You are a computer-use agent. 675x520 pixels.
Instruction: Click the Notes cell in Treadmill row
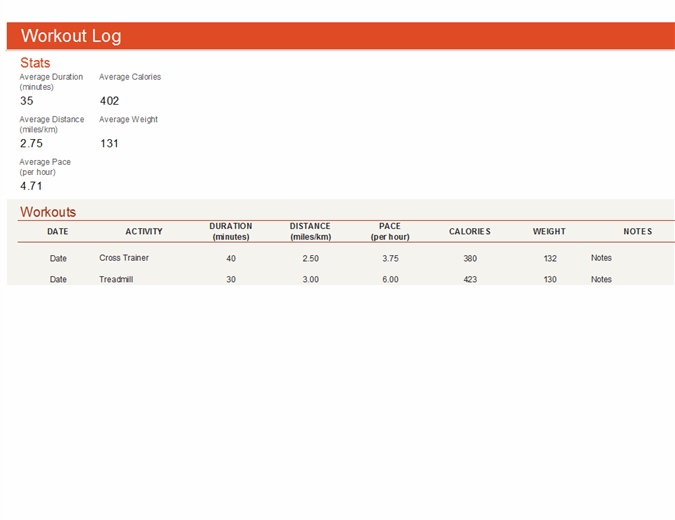click(601, 279)
